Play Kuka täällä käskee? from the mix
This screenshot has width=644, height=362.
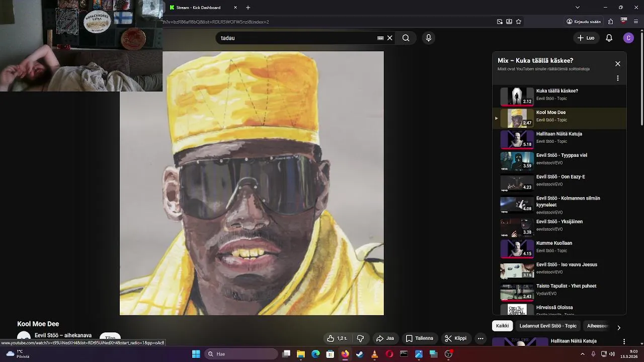559,96
